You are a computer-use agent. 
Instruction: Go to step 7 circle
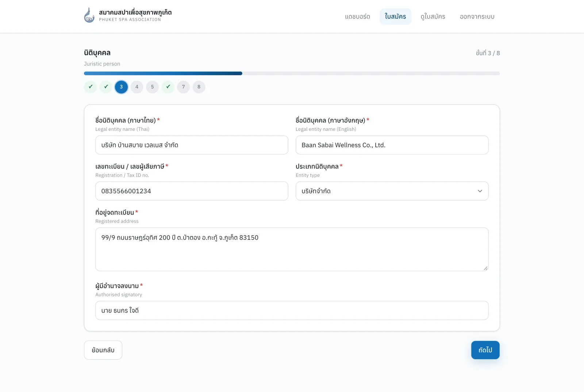(x=184, y=87)
